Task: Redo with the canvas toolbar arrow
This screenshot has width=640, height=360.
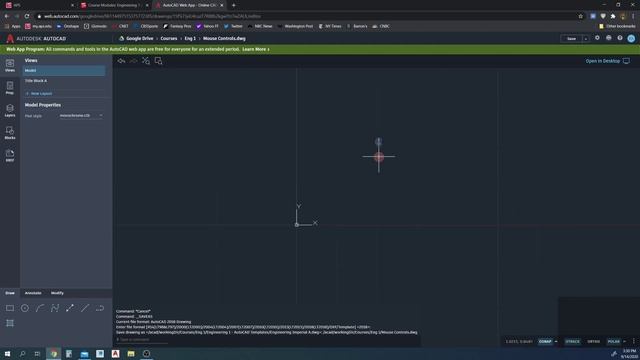Action: [133, 61]
